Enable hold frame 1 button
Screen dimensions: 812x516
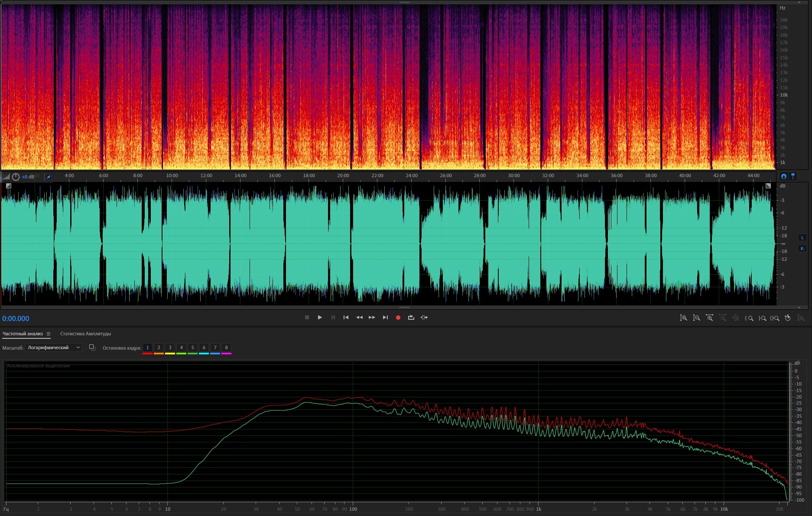pos(147,347)
